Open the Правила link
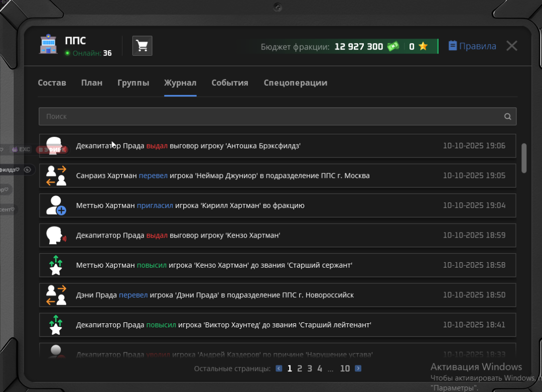 (472, 46)
